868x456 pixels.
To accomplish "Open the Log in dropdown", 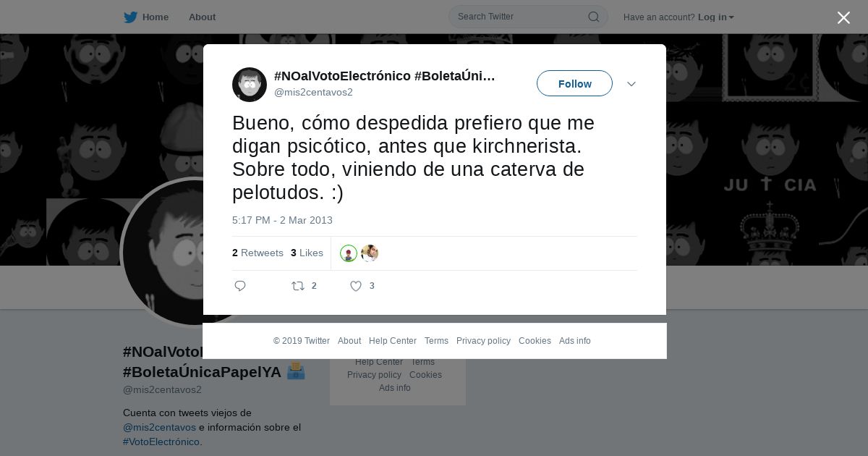I will pos(716,17).
